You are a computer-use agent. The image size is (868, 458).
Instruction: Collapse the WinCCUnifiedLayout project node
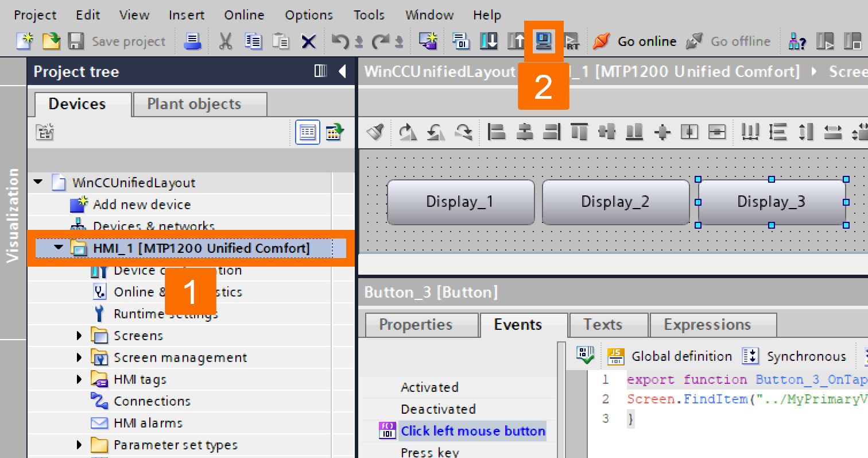click(x=38, y=182)
